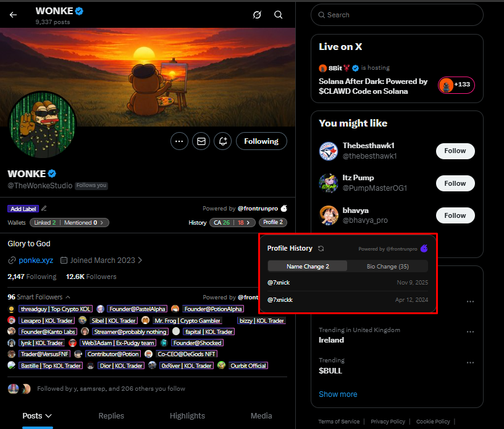Click the @frontrunpro link beside Powered by
This screenshot has width=504, height=429.
coord(258,209)
